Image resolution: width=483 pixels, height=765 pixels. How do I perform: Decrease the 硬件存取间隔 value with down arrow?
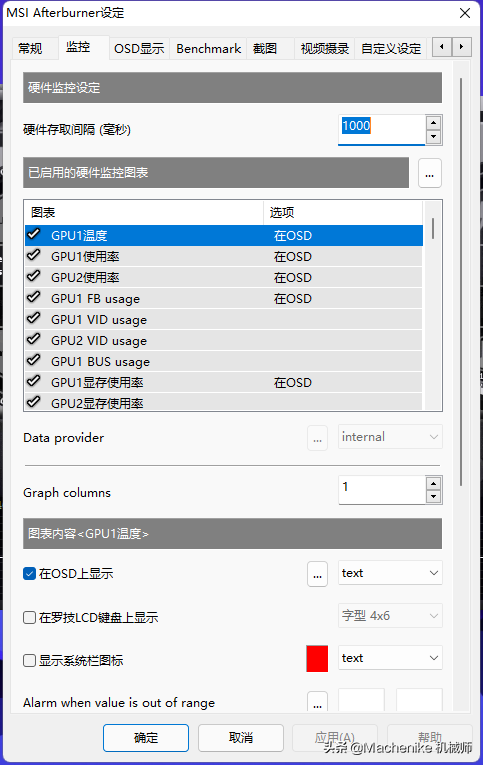(433, 137)
